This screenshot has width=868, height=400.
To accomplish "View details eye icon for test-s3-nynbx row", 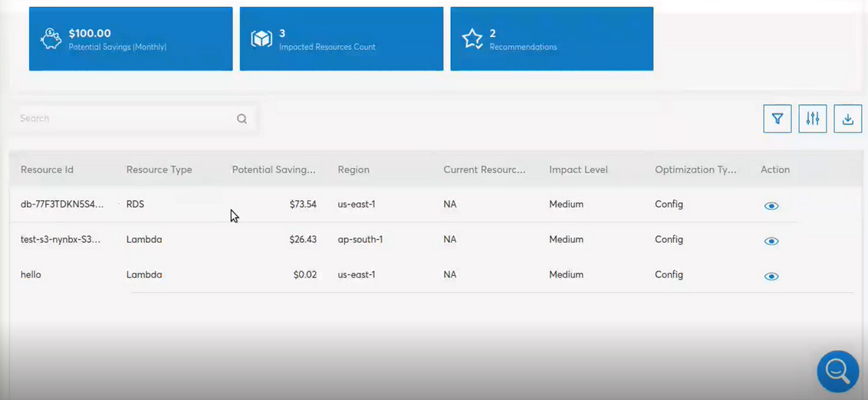I will pyautogui.click(x=771, y=241).
